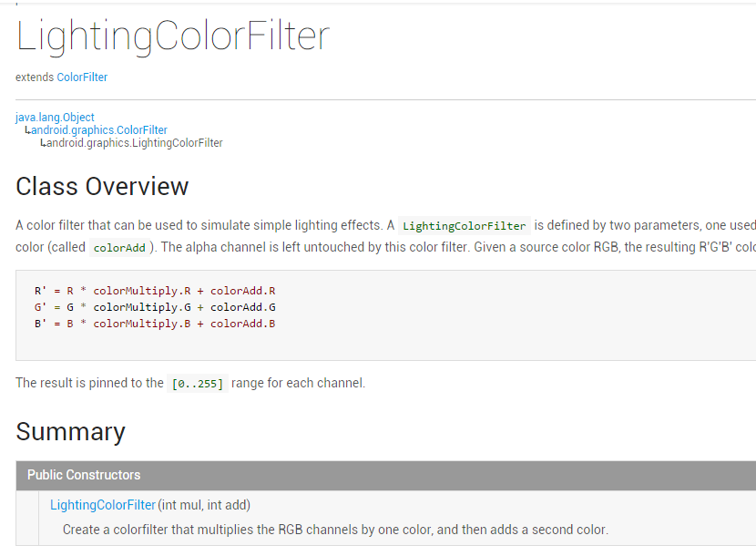Screen dimensions: 756x546
Task: Click the [0..255] range code snippet
Action: 197,384
